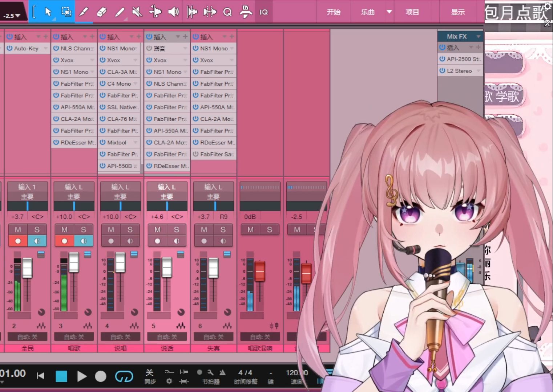Image resolution: width=553 pixels, height=392 pixels.
Task: Click channel 3 +10.0 input gain value
Action: pos(64,217)
